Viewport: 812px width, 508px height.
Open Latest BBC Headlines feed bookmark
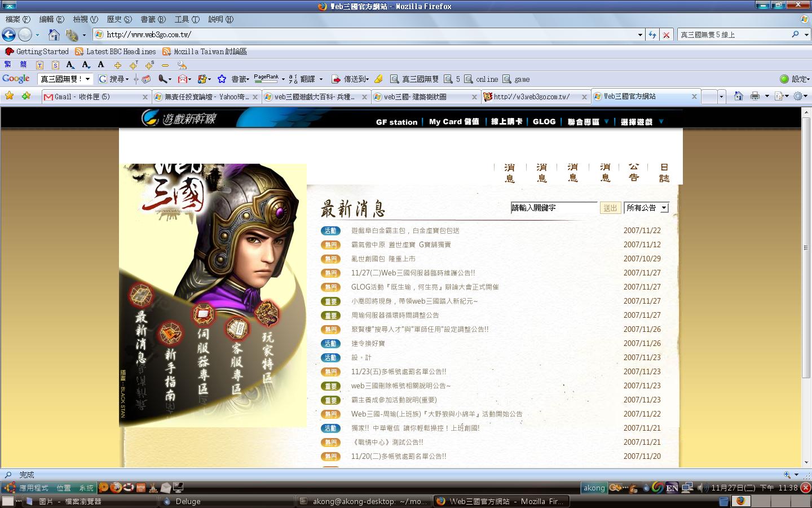click(x=116, y=51)
